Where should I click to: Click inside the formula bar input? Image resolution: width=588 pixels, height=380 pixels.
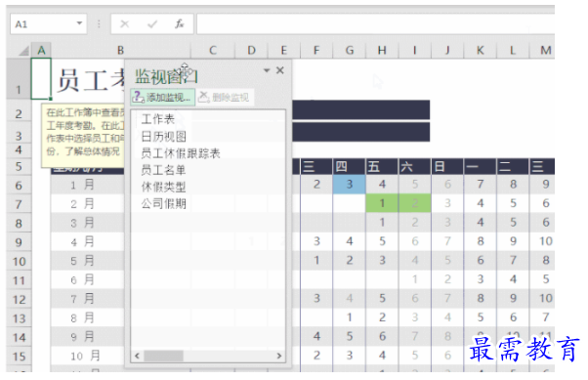[375, 24]
